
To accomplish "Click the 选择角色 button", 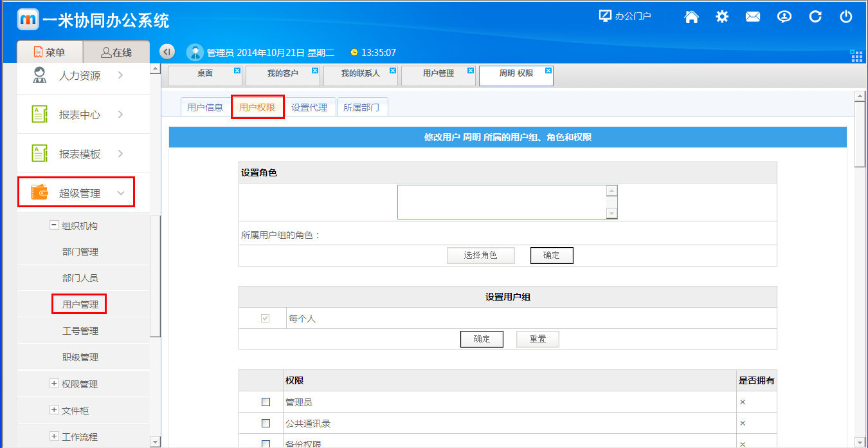I will (x=480, y=255).
